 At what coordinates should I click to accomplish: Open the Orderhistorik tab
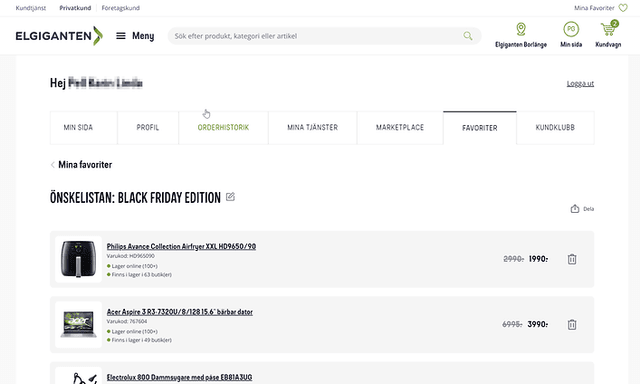223,128
